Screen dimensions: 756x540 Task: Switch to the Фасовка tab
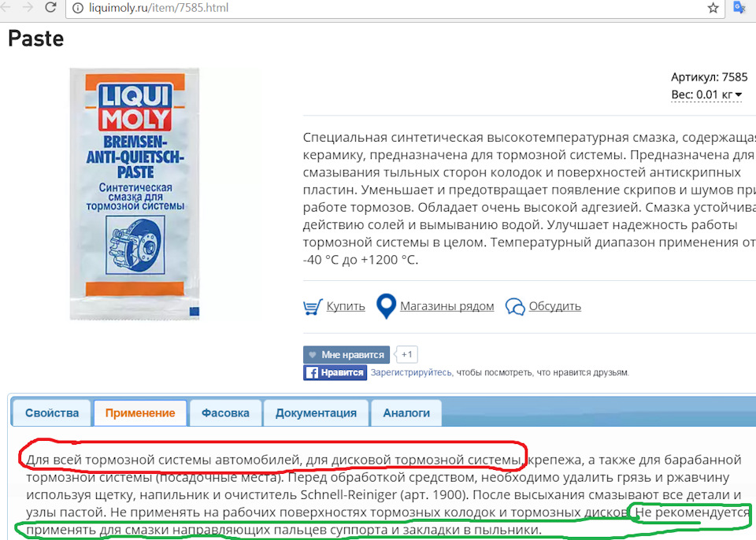tap(225, 412)
